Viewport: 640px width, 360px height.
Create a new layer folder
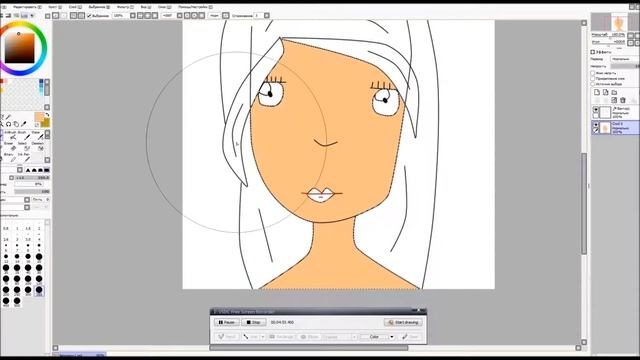click(614, 92)
